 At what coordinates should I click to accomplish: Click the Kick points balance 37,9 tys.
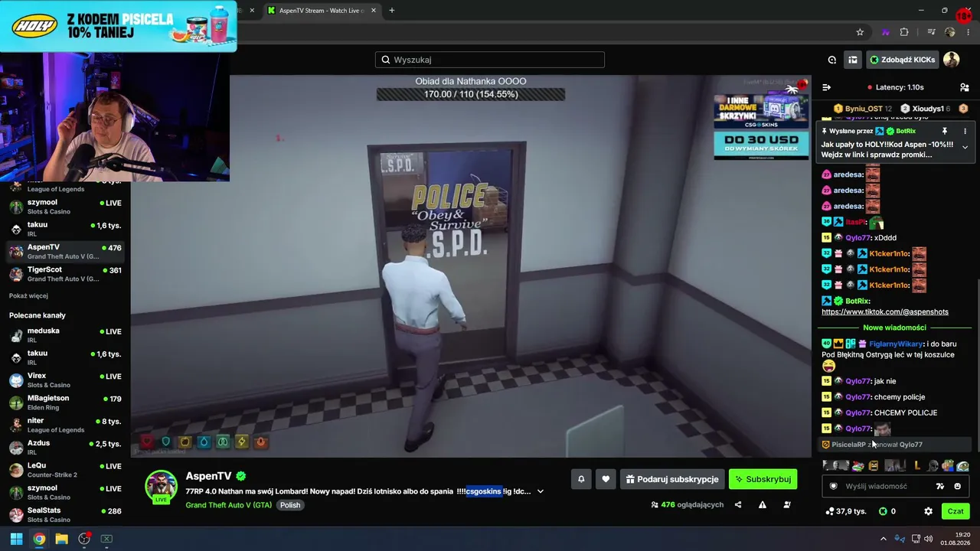point(845,511)
